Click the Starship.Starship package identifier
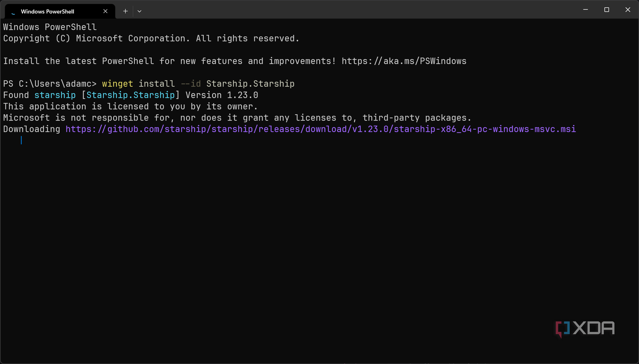639x364 pixels. tap(250, 84)
